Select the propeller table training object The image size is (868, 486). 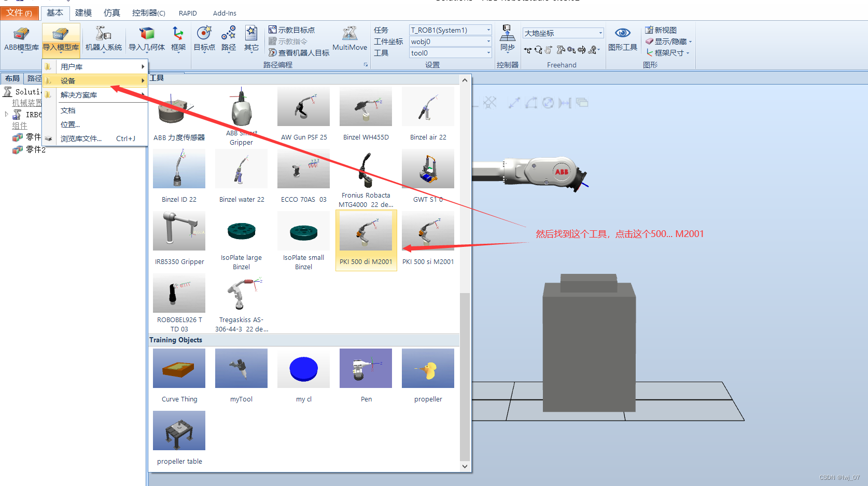(x=179, y=439)
